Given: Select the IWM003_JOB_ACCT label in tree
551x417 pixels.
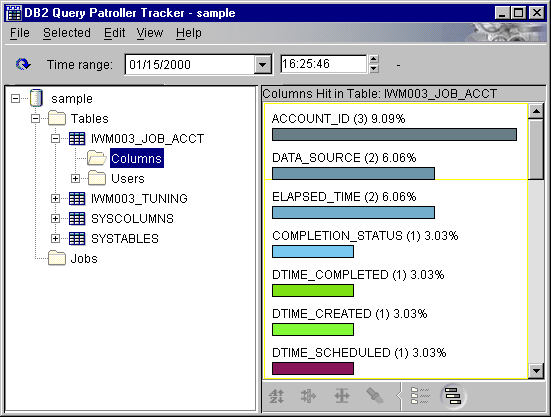Looking at the screenshot, I should 147,138.
